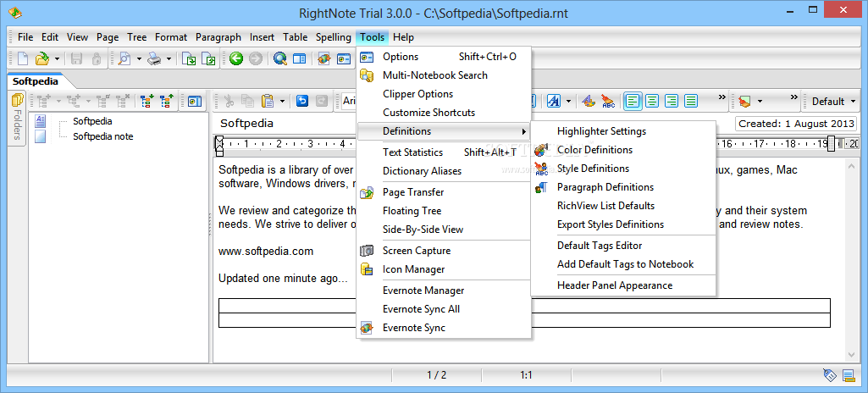Select Highlighter Settings in Definitions submenu
The image size is (868, 393).
click(x=623, y=131)
